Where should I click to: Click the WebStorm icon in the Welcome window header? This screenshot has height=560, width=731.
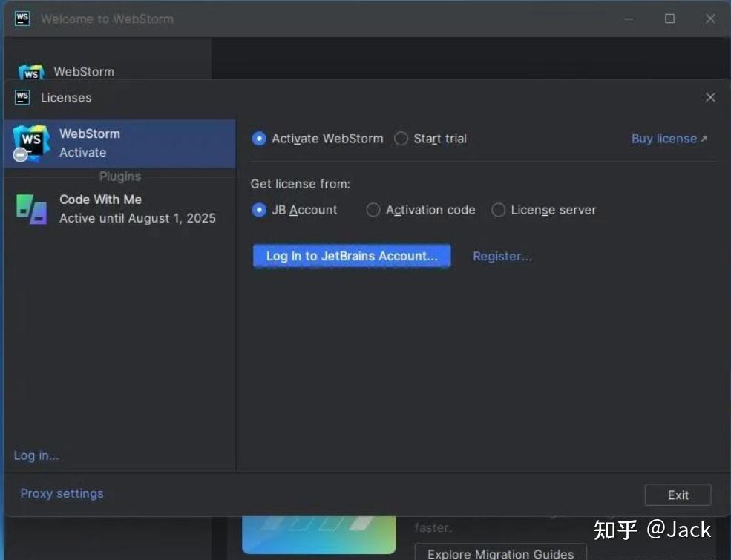[x=30, y=72]
